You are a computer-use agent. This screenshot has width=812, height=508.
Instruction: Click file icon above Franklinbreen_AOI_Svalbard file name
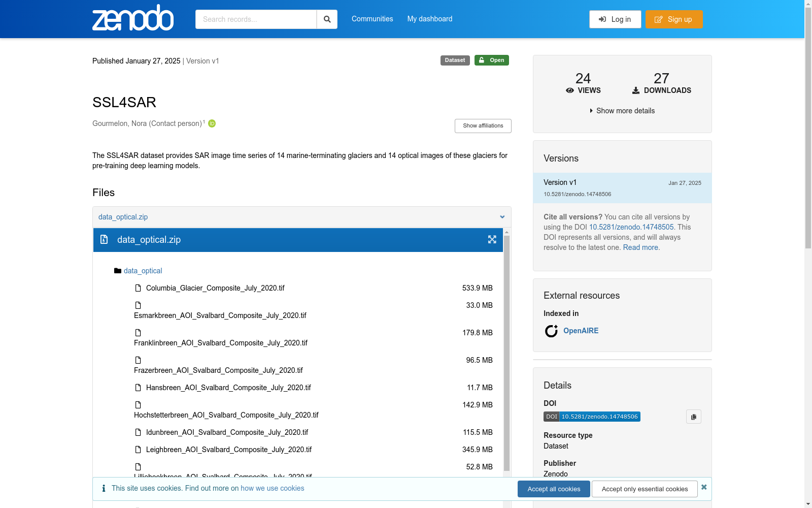click(x=138, y=333)
